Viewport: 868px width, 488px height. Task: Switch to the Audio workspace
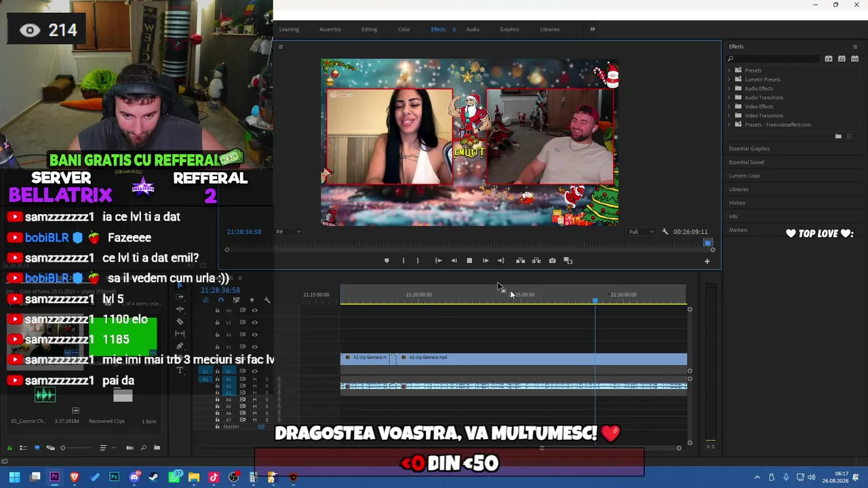[x=473, y=29]
